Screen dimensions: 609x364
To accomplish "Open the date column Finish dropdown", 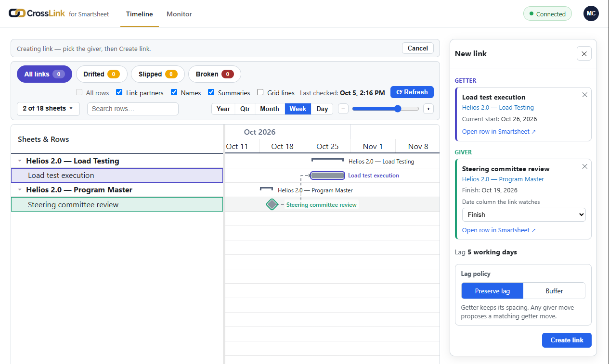I will [524, 214].
